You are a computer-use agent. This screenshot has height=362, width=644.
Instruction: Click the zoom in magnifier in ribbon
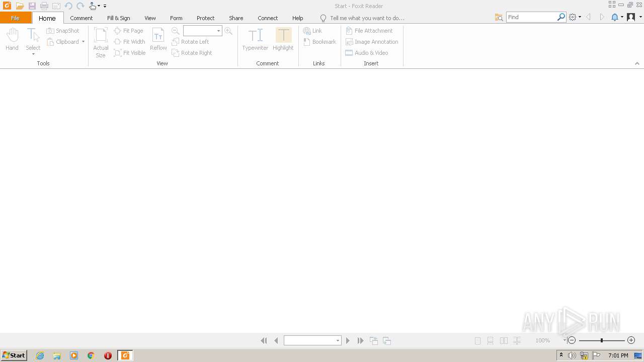click(x=228, y=31)
